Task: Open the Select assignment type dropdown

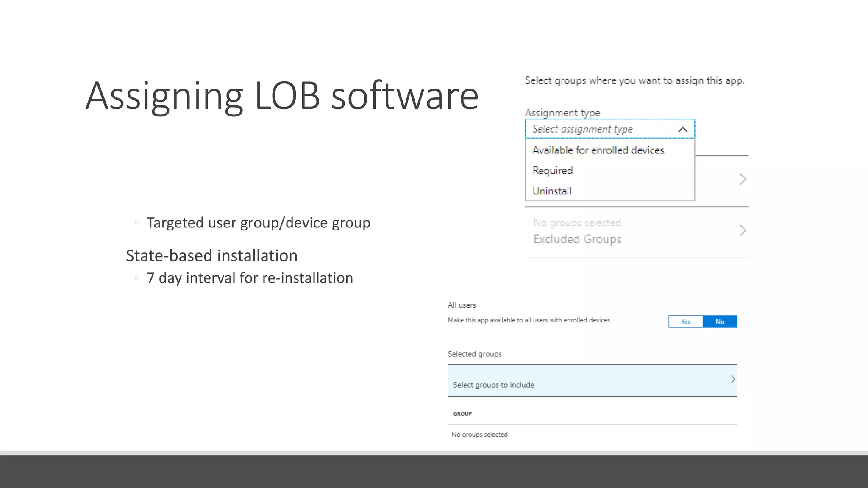Action: (x=609, y=129)
